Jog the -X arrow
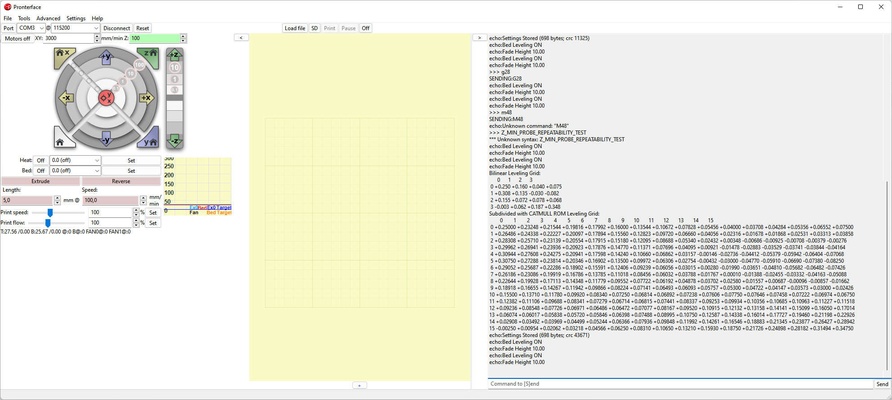 click(x=65, y=98)
